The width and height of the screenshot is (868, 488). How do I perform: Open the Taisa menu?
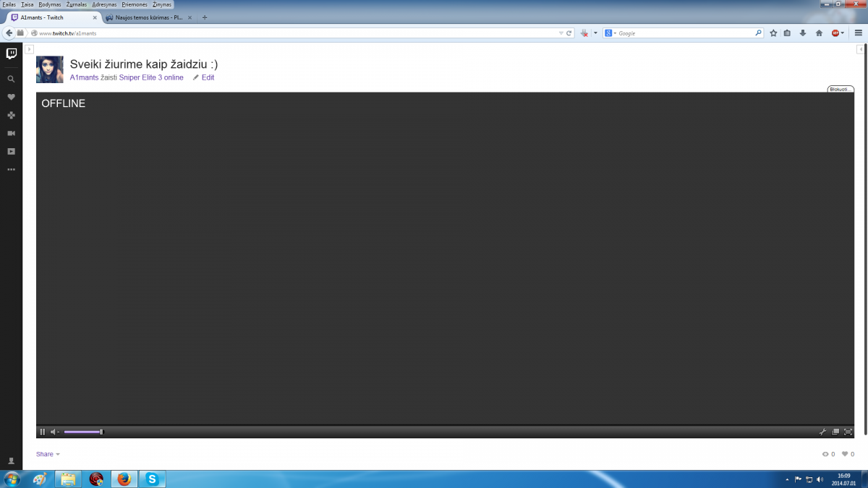coord(27,4)
